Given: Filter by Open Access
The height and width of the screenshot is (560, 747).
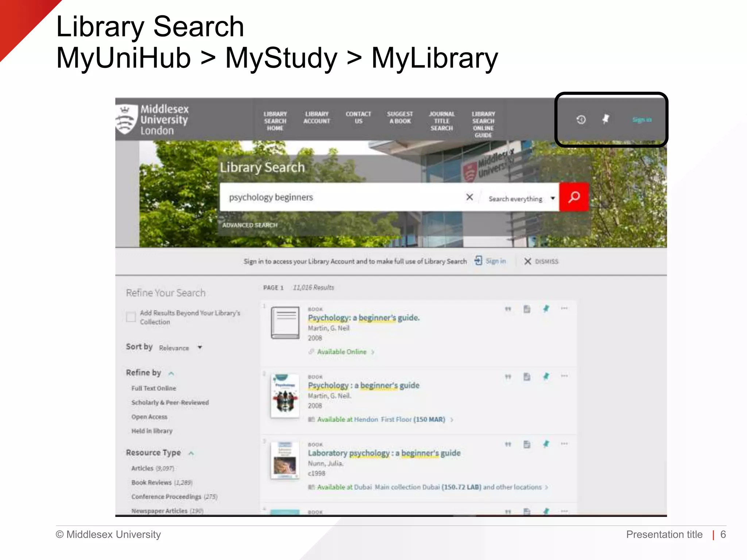Looking at the screenshot, I should click(149, 417).
